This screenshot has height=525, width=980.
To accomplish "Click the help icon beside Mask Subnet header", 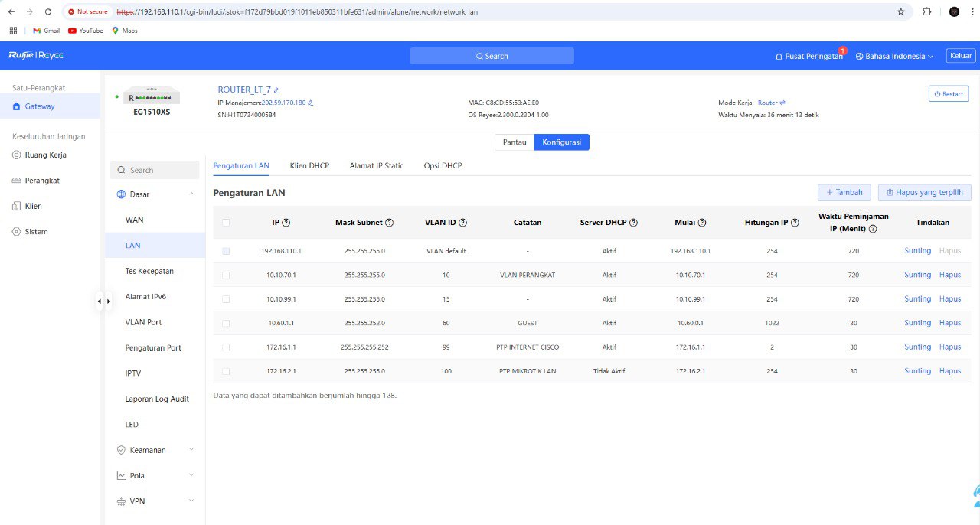I will (x=389, y=223).
